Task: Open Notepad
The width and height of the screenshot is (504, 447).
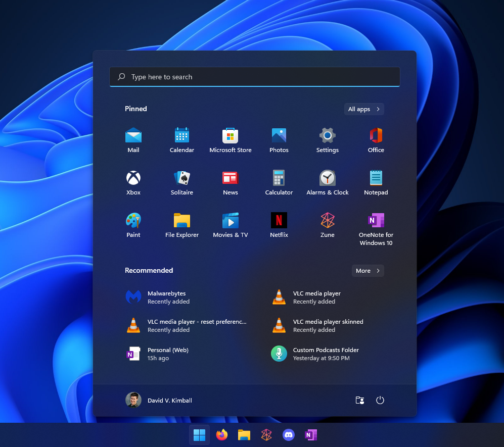Action: click(x=376, y=182)
